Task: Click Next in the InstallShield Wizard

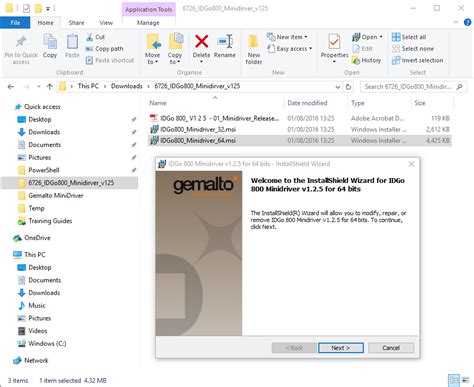Action: pyautogui.click(x=341, y=348)
